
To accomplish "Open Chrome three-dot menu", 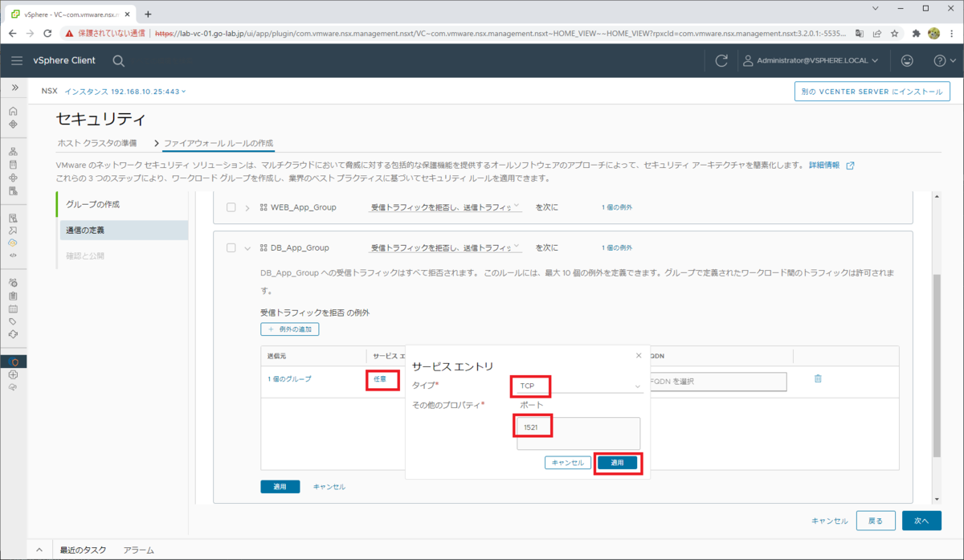I will [x=951, y=34].
